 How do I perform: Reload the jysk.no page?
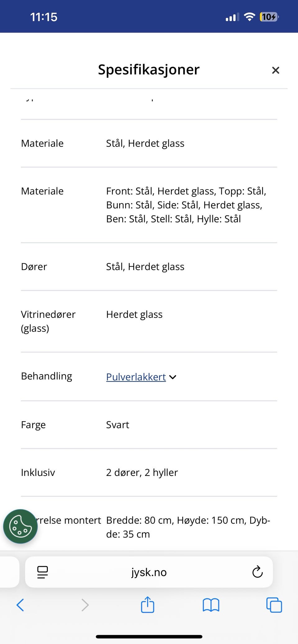(257, 572)
